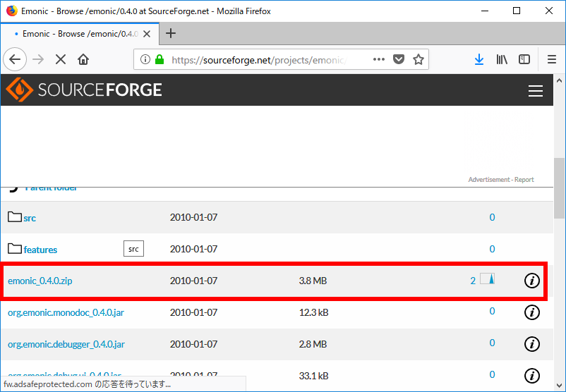
Task: Go back to the previous page
Action: coord(15,59)
